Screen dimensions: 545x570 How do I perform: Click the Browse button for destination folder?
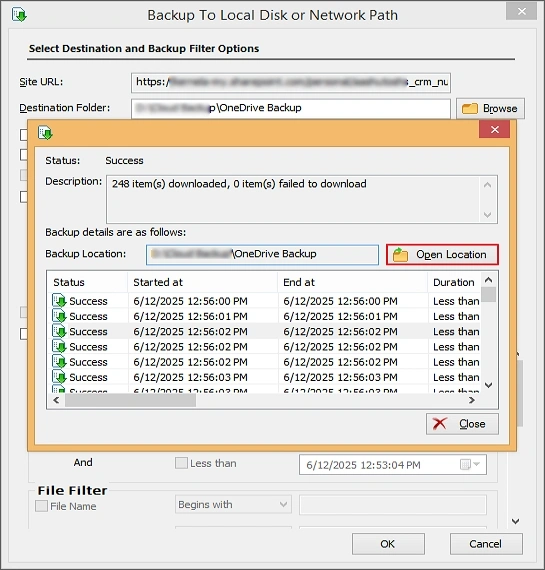tap(490, 108)
